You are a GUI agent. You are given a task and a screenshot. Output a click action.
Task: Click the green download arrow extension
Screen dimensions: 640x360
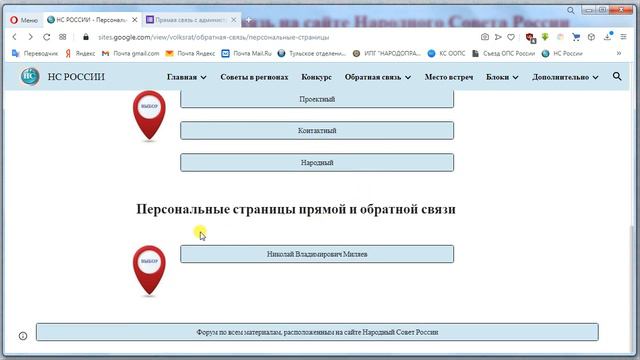[x=545, y=37]
